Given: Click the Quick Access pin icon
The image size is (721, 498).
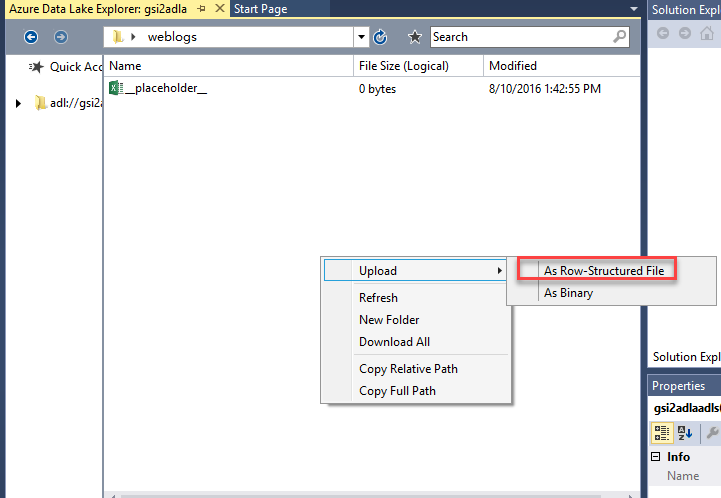Looking at the screenshot, I should [36, 67].
